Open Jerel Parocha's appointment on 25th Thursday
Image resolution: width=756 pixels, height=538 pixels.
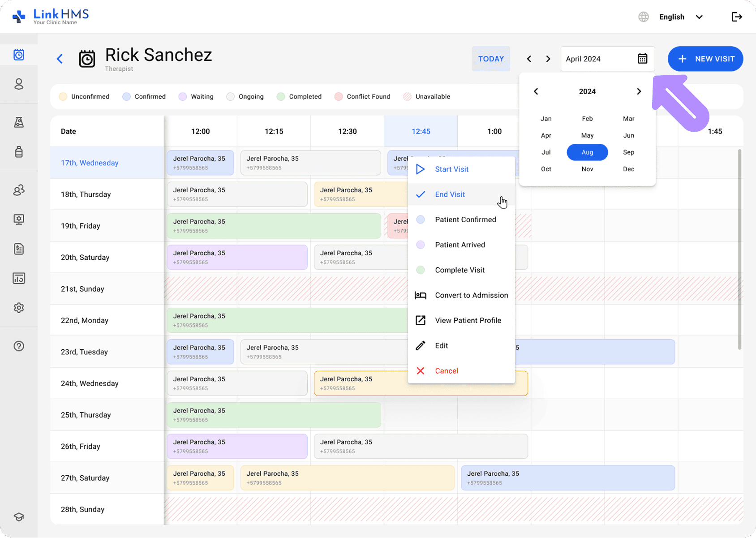pyautogui.click(x=273, y=415)
